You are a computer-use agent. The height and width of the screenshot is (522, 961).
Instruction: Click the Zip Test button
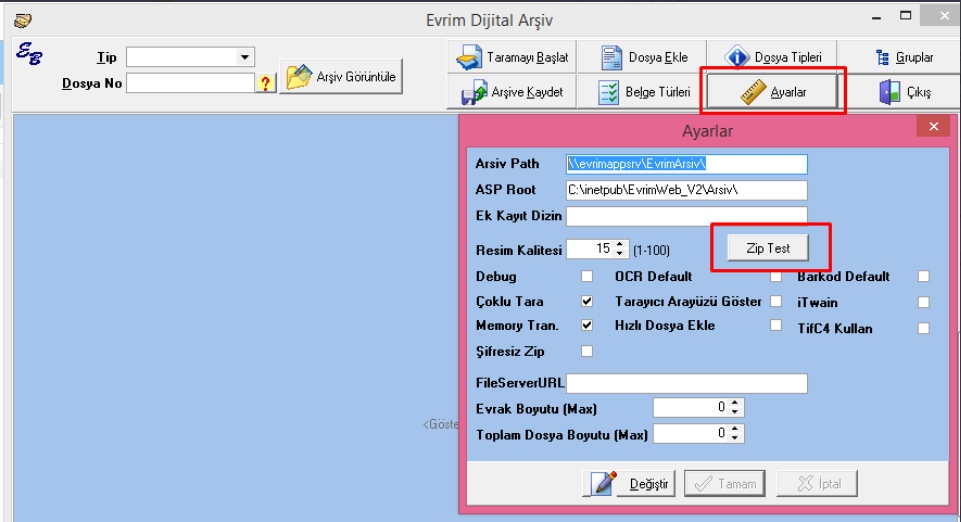(x=768, y=248)
